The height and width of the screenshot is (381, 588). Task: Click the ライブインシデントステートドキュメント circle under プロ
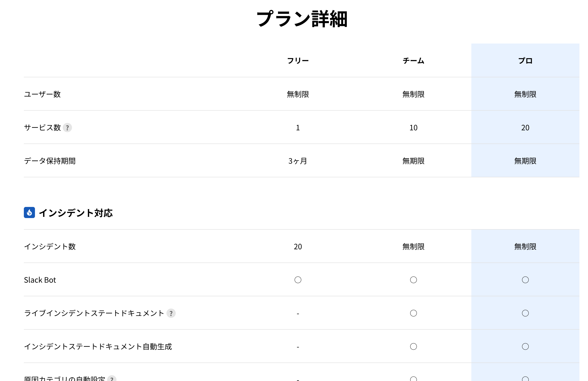tap(525, 313)
